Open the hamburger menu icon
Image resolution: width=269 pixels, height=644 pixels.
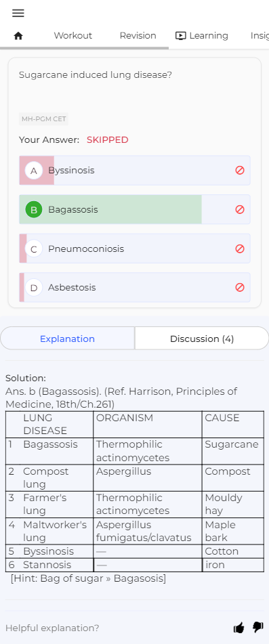[18, 13]
